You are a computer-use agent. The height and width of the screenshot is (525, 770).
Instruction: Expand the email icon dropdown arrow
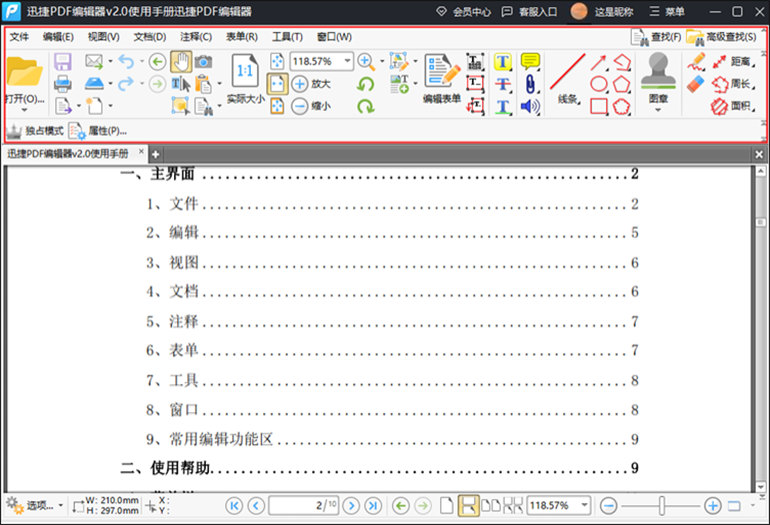[110, 61]
